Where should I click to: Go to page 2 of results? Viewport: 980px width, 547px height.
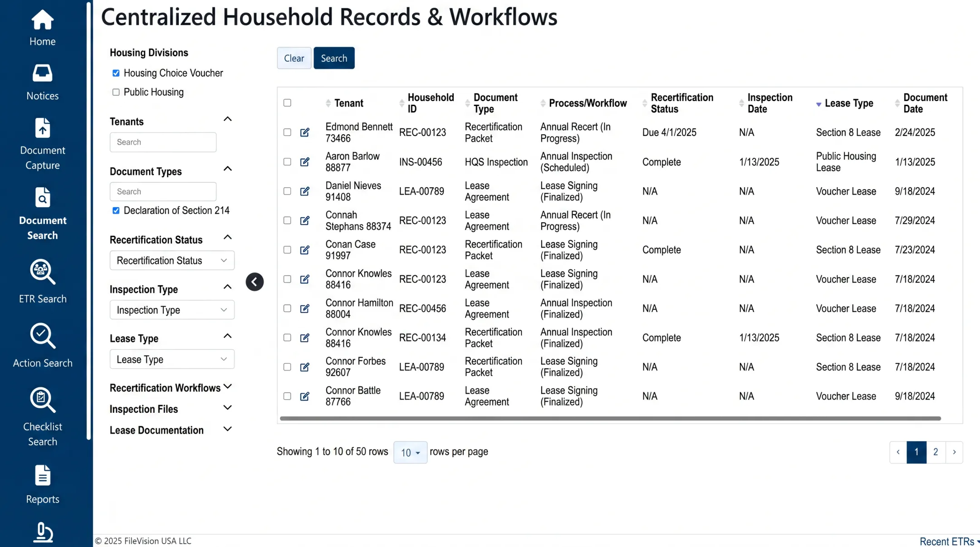936,452
